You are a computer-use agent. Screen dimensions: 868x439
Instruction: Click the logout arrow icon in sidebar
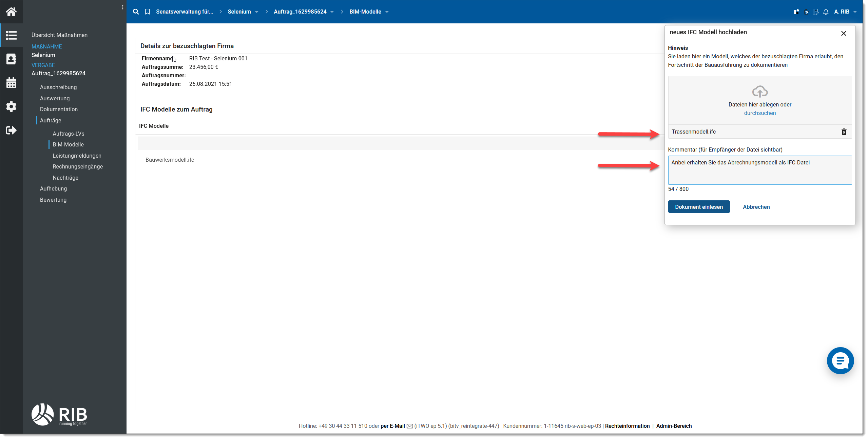point(11,130)
